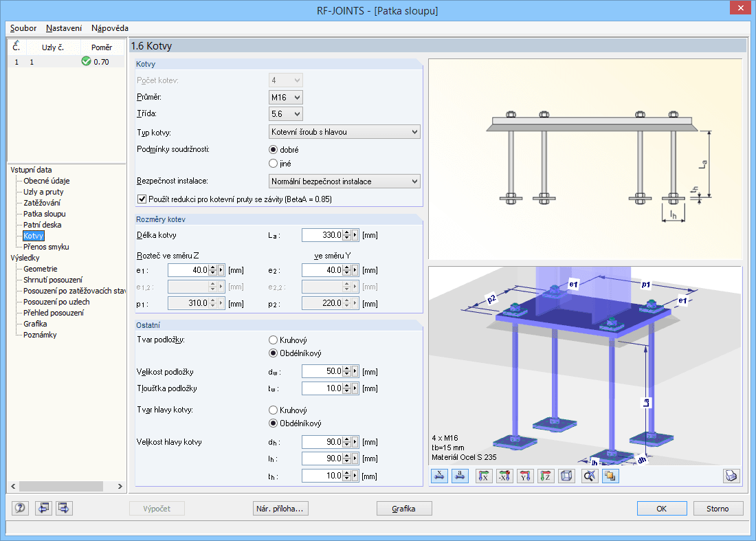Switch the 3D view to X direction
Image resolution: width=756 pixels, height=541 pixels.
click(484, 476)
